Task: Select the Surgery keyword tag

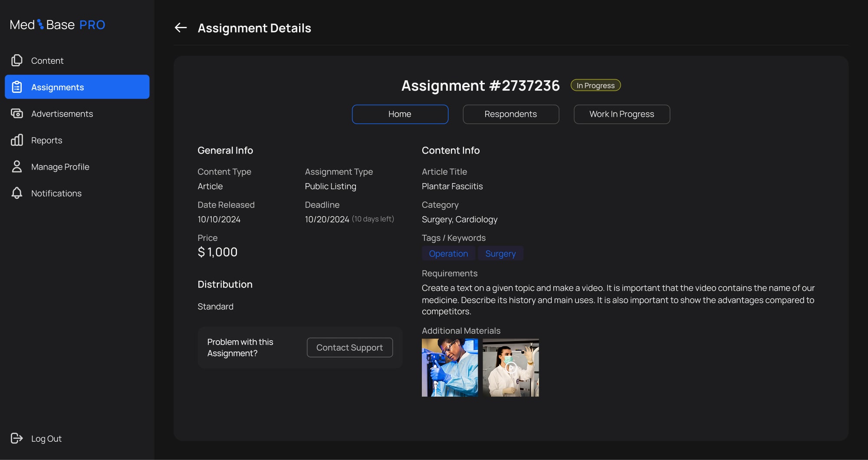Action: point(500,253)
